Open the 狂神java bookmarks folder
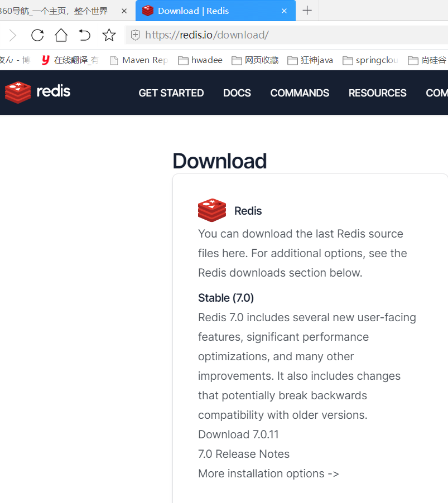This screenshot has height=503, width=448. click(x=310, y=60)
